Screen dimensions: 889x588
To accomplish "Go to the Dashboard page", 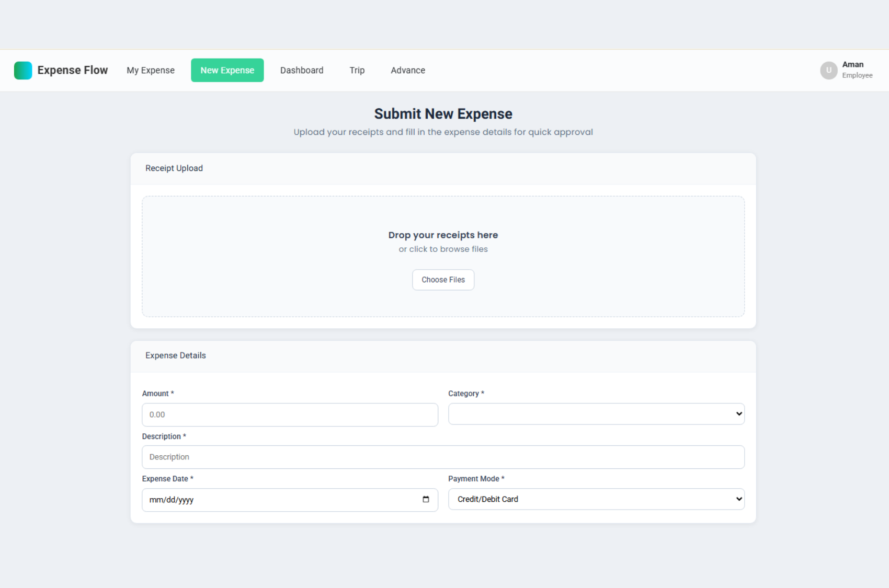I will coord(302,70).
